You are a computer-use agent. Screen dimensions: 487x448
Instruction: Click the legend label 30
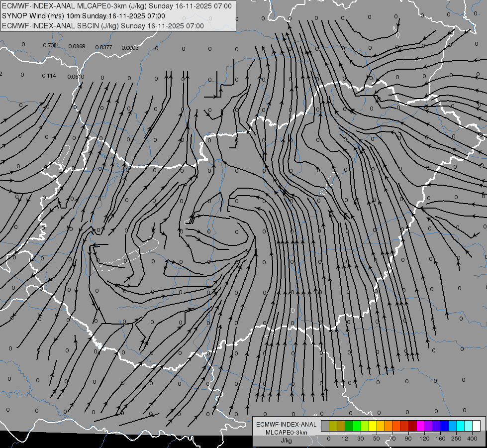[x=361, y=439]
